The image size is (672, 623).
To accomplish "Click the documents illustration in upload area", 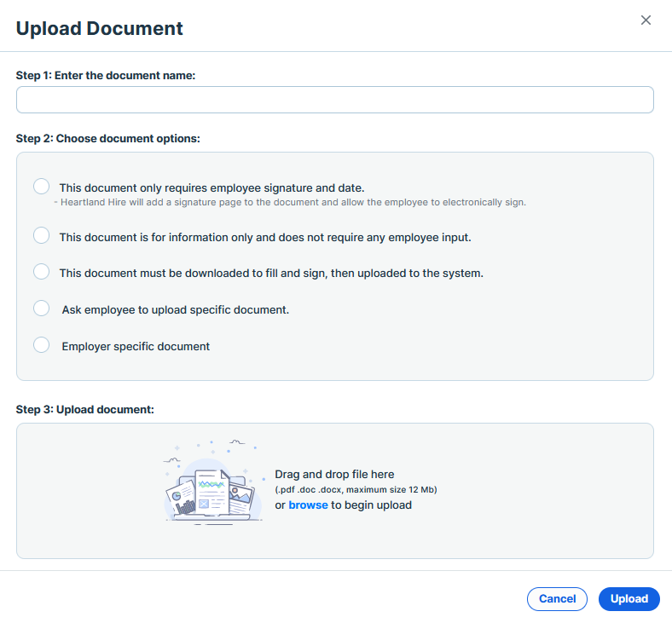I will (x=213, y=482).
